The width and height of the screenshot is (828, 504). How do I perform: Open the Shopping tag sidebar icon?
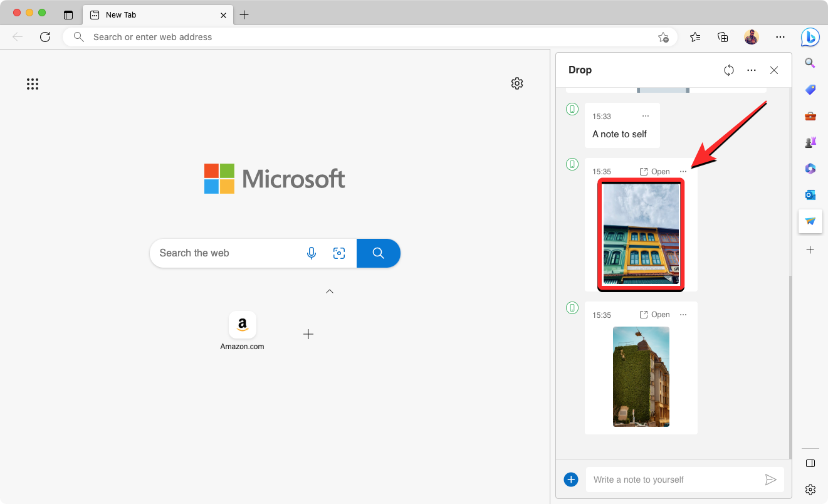(810, 90)
